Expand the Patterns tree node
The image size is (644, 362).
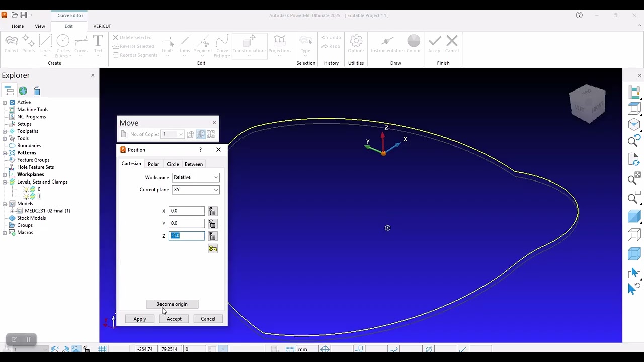(x=5, y=153)
